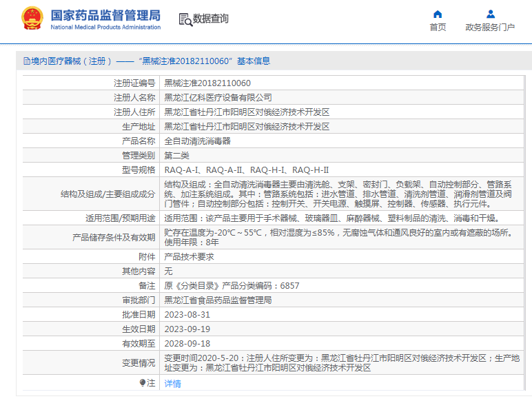This screenshot has height=401, width=532.
Task: Click 注册人住所 address value
Action: 247,112
